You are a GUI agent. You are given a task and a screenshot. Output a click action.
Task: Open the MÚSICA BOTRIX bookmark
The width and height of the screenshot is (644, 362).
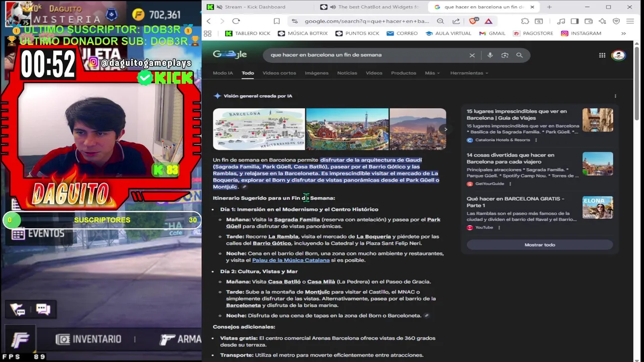click(x=302, y=33)
